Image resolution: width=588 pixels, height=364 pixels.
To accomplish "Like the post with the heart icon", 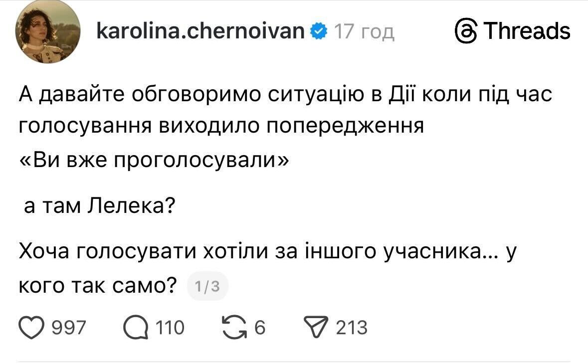I will click(31, 328).
